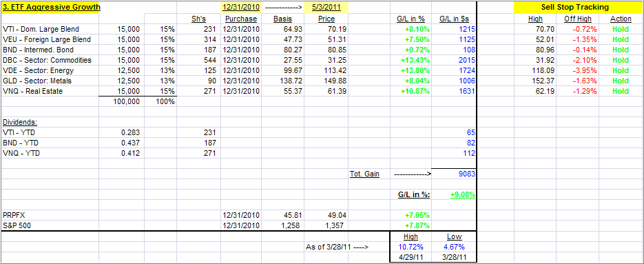
Task: Select the 1215 dollar gain cell
Action: click(x=454, y=29)
